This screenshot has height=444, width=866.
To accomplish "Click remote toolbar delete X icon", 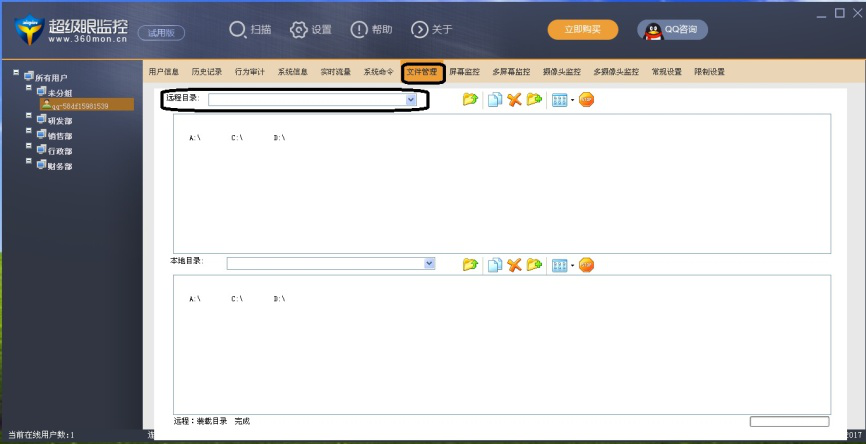I will pyautogui.click(x=514, y=100).
